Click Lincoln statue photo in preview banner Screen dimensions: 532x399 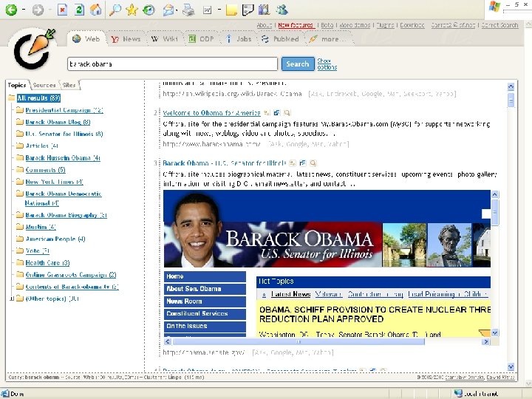pyautogui.click(x=449, y=245)
